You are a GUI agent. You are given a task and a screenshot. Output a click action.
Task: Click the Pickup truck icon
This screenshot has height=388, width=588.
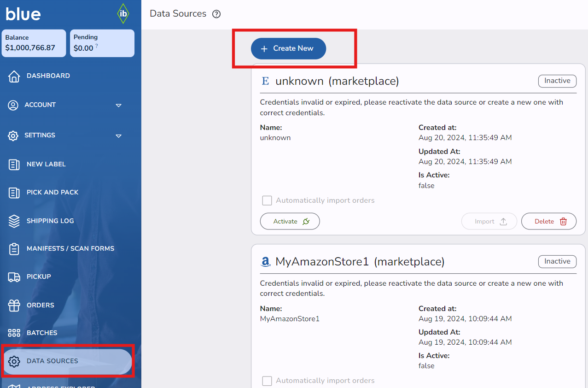point(14,277)
